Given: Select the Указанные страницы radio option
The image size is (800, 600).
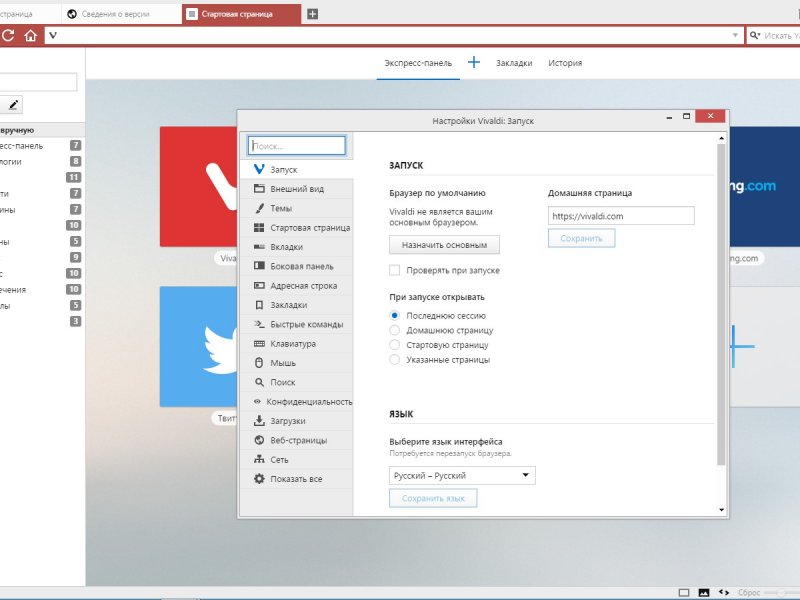Looking at the screenshot, I should 394,360.
